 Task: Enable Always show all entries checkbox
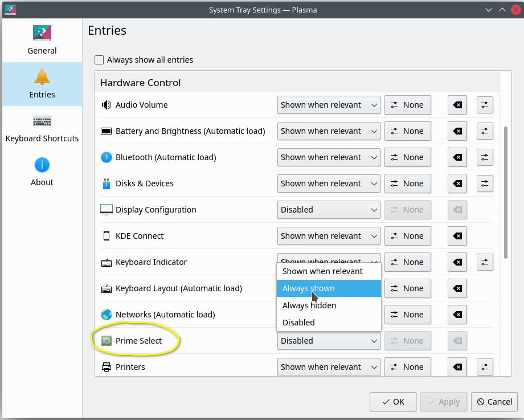(99, 60)
